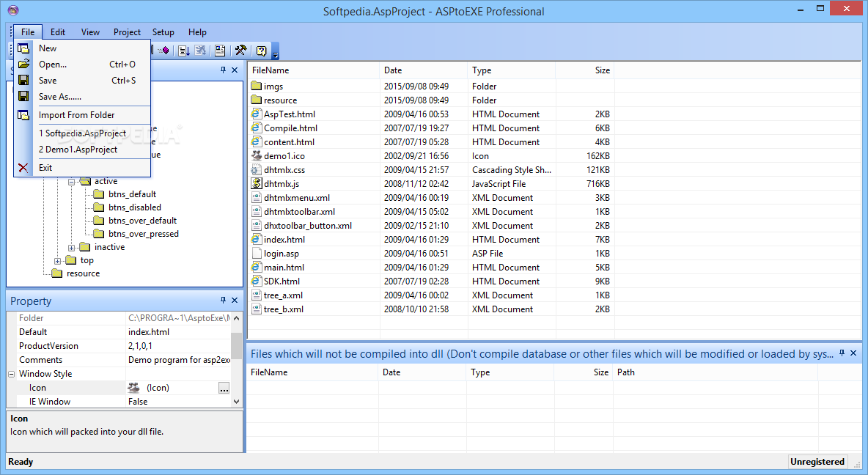
Task: Select Import From Folder menu entry
Action: pyautogui.click(x=82, y=115)
